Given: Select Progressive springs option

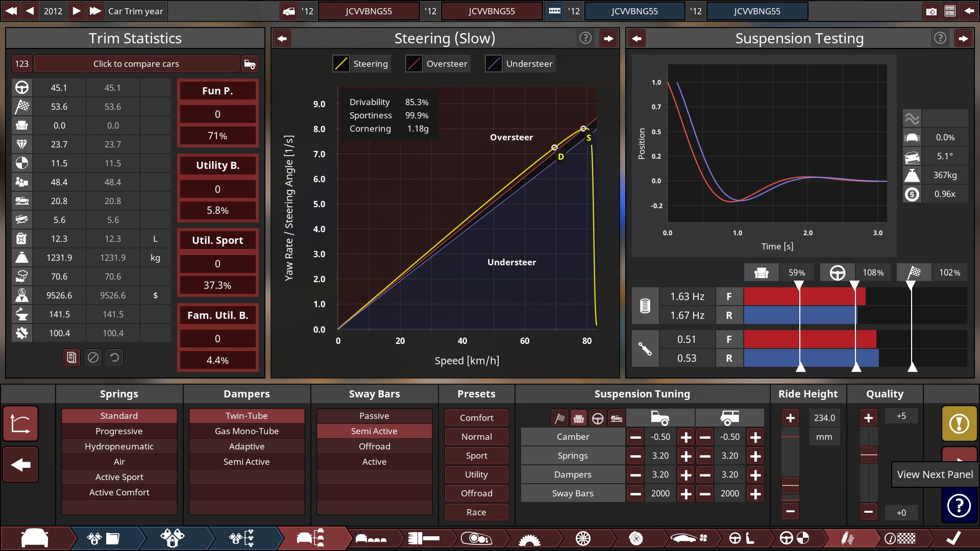Looking at the screenshot, I should [x=119, y=431].
